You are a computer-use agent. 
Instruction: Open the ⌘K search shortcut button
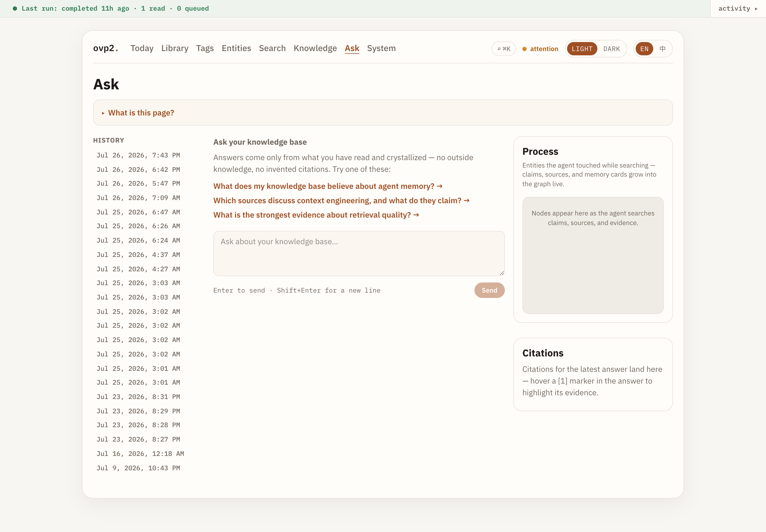[x=503, y=49]
